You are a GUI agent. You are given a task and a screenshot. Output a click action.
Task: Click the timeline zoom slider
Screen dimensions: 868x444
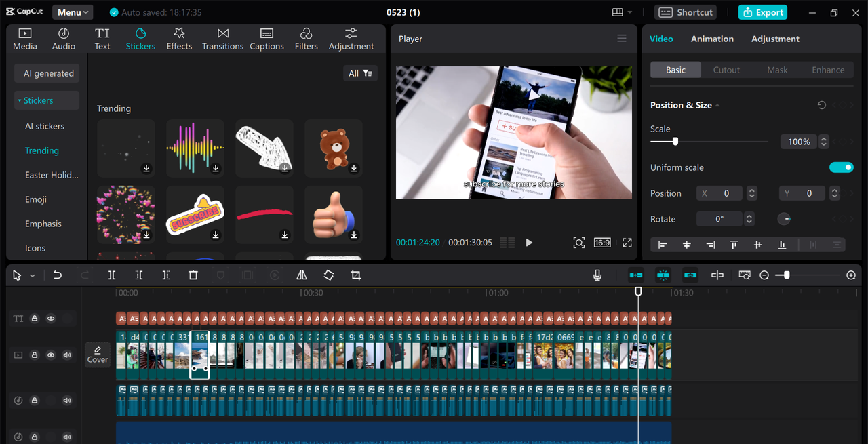pyautogui.click(x=787, y=275)
